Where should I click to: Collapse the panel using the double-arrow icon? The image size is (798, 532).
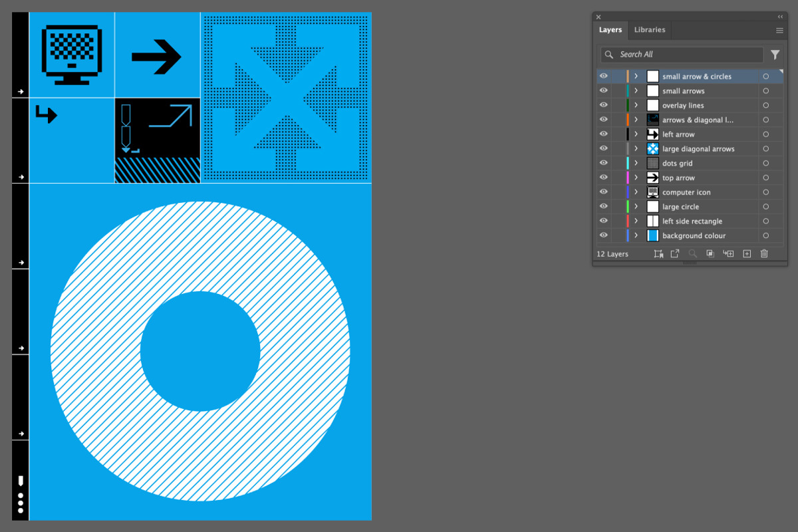[780, 17]
